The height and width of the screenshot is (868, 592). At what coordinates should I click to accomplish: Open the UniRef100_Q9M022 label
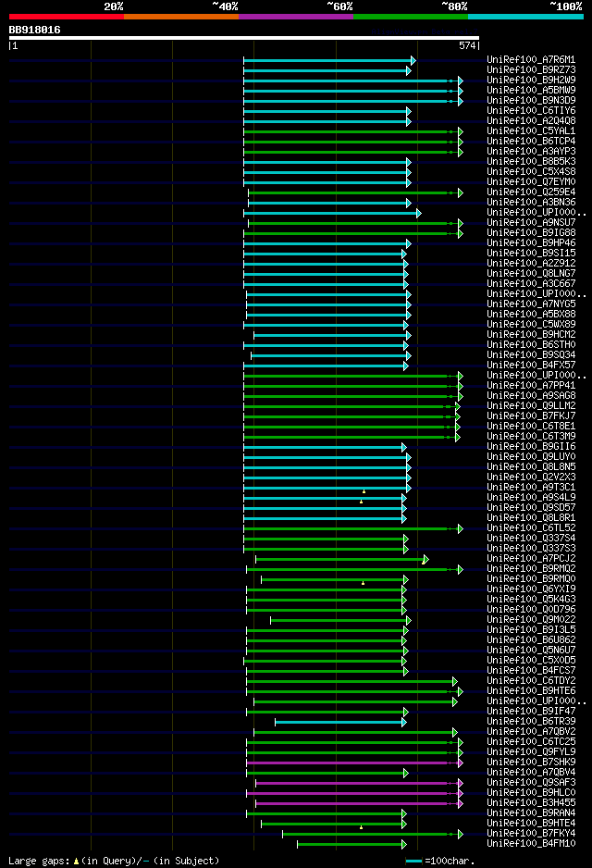[x=531, y=620]
